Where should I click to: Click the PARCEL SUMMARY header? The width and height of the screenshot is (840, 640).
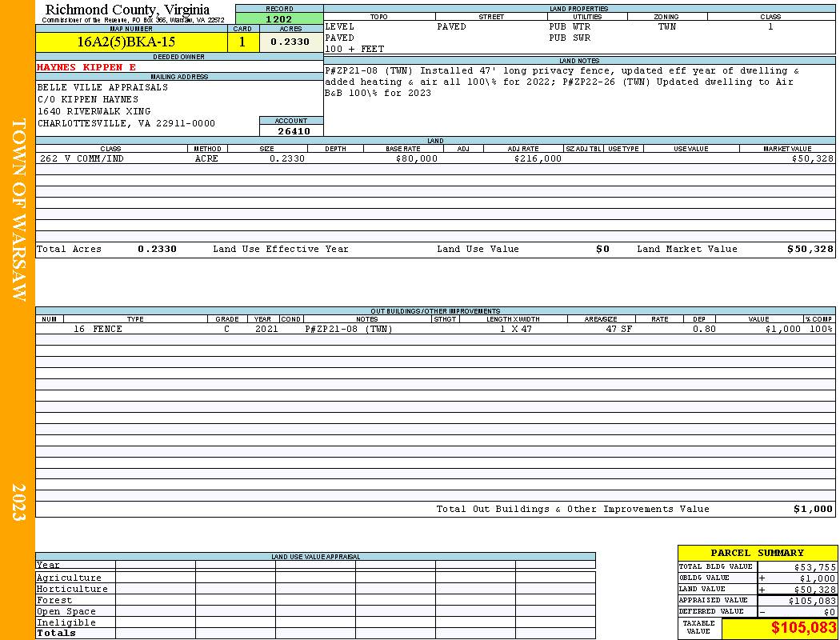click(757, 553)
